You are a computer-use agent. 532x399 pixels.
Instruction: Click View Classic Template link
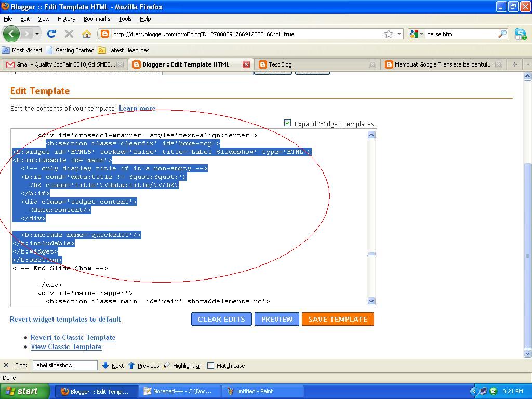click(x=66, y=347)
